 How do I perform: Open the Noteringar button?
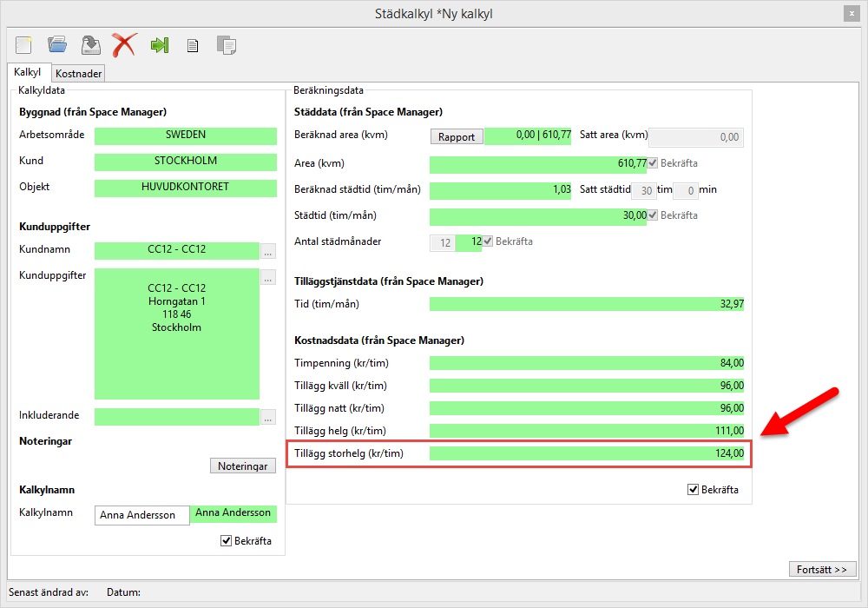(243, 466)
